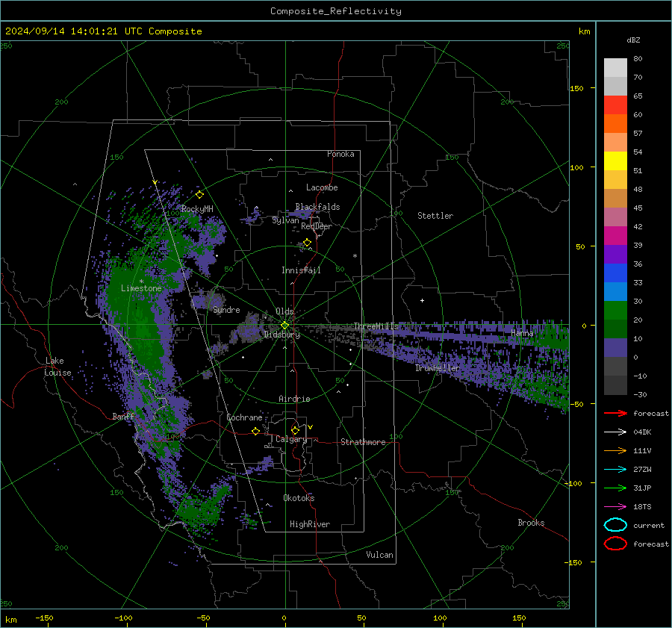Click the Limestone label
This screenshot has height=628, width=672.
(141, 288)
